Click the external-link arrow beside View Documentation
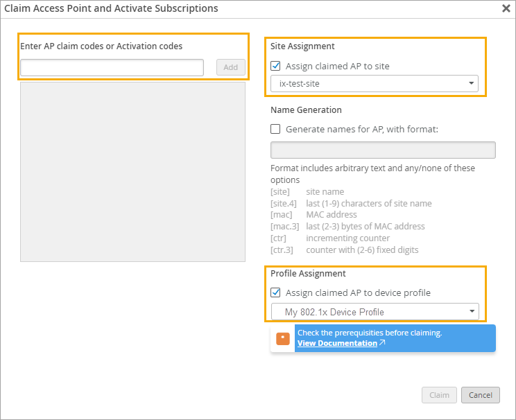 (382, 343)
